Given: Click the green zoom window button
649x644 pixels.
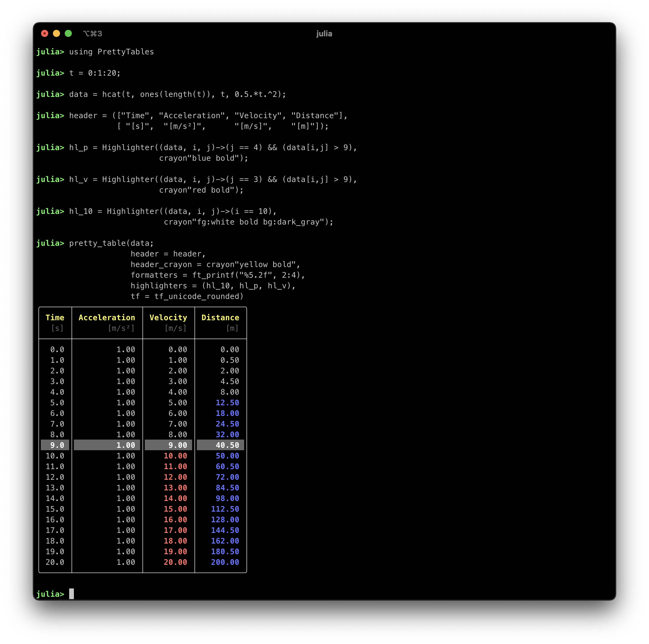Looking at the screenshot, I should tap(68, 34).
